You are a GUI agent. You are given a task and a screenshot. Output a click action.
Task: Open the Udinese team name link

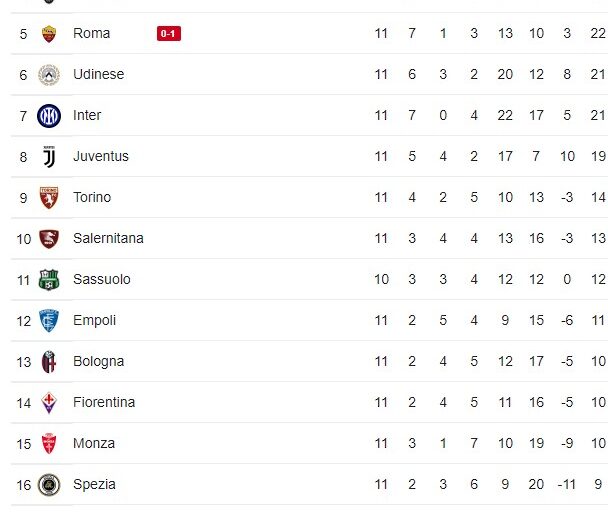point(98,75)
